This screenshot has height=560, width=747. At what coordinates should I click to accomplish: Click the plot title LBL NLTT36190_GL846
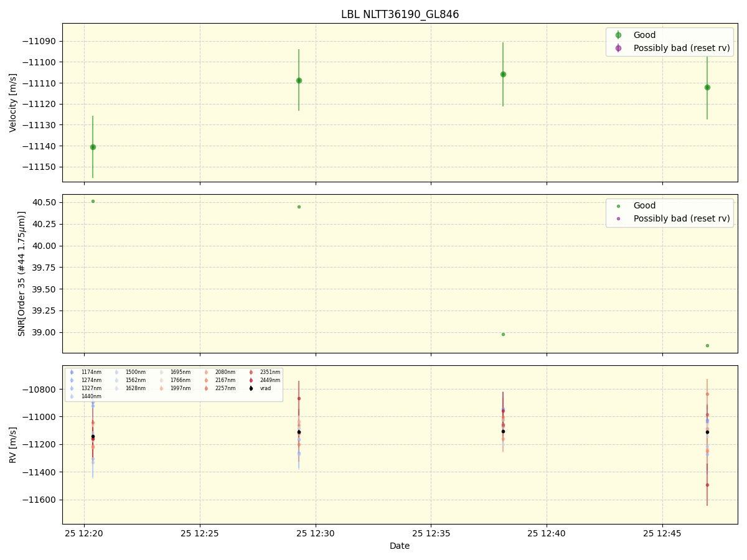pos(400,14)
